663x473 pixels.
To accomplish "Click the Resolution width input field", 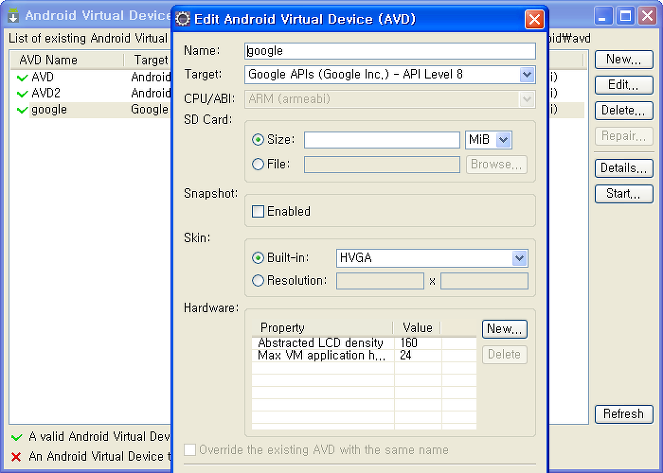I will tap(380, 281).
